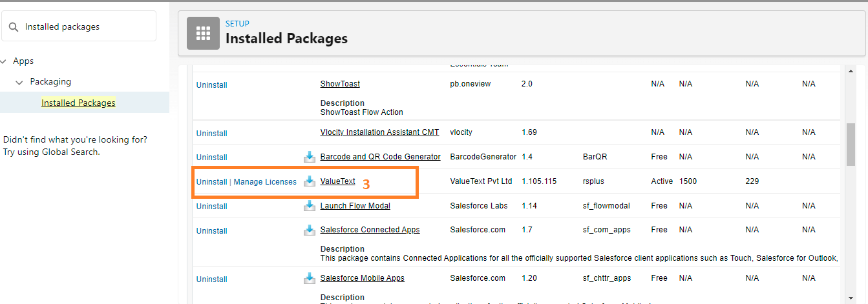The image size is (868, 304).
Task: Click inside the Quick Find search box
Action: 79,26
